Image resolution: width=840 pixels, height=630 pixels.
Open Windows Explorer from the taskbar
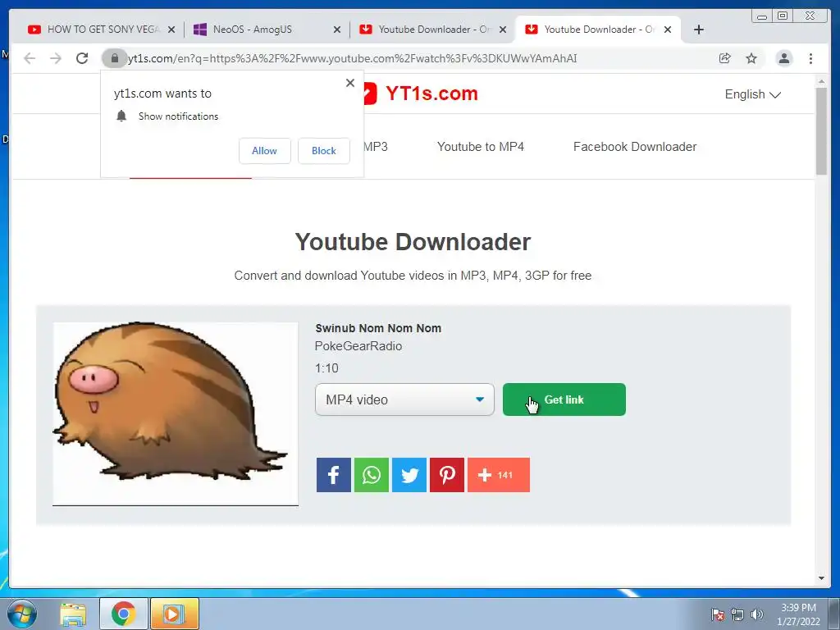73,614
